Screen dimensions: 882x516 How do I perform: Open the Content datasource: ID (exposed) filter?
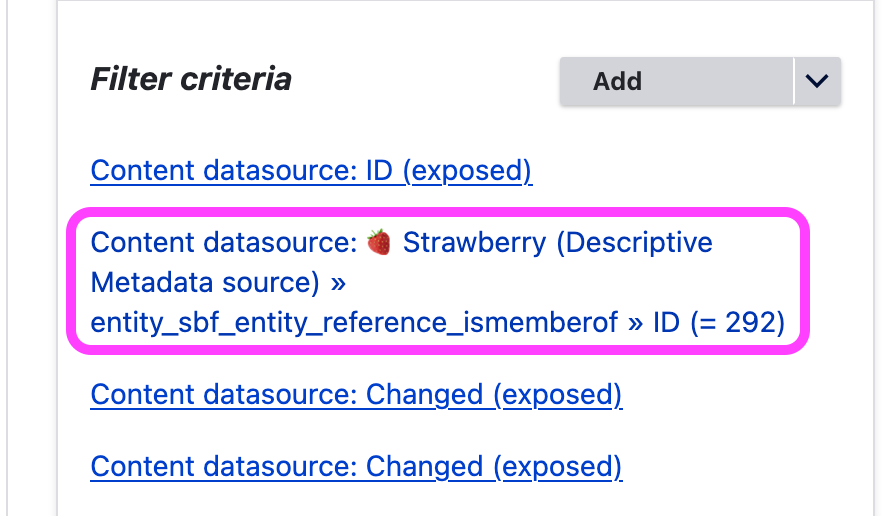point(311,171)
